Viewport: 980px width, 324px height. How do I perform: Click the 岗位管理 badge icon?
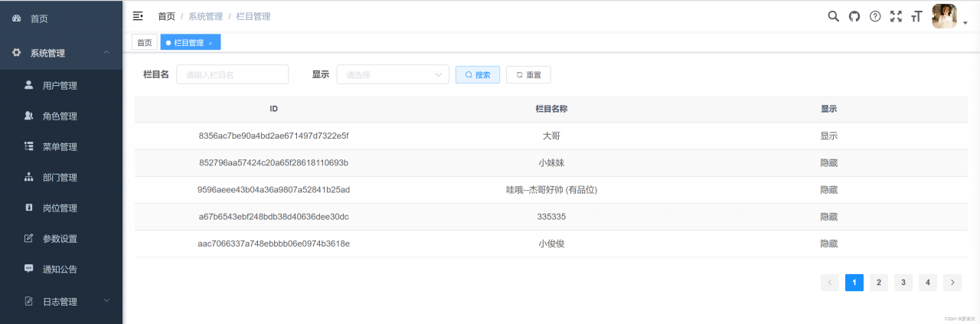click(x=29, y=208)
